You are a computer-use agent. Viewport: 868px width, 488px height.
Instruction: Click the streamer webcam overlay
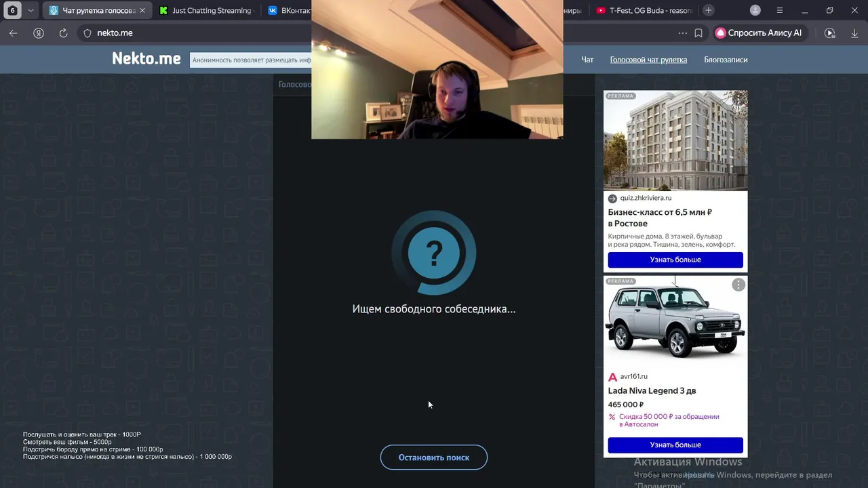(x=437, y=69)
